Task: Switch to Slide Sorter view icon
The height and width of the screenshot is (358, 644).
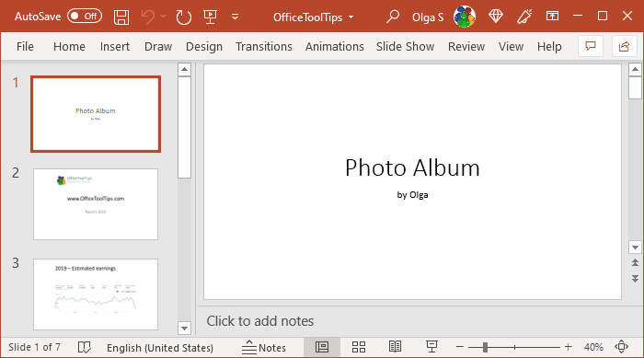Action: [x=359, y=347]
